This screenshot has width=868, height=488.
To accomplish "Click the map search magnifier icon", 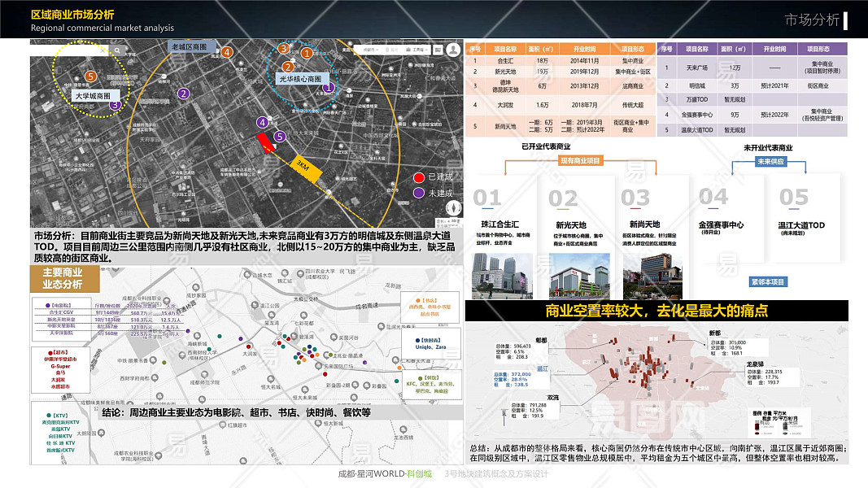I will (x=117, y=50).
